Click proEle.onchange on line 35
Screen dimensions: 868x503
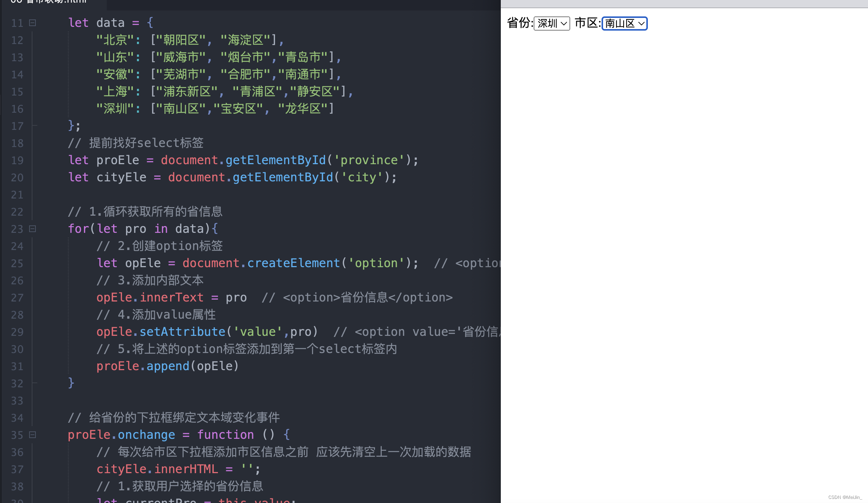tap(121, 435)
